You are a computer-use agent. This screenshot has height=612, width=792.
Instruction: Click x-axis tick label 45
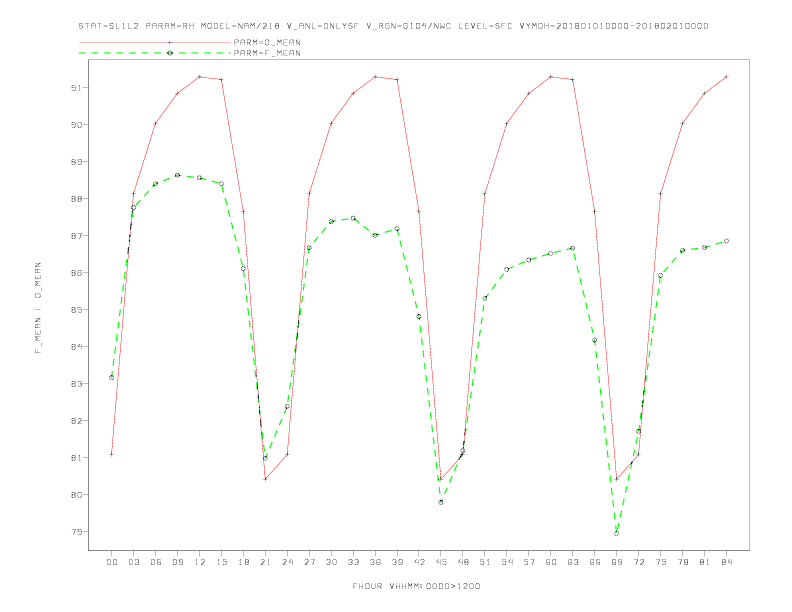click(x=441, y=562)
